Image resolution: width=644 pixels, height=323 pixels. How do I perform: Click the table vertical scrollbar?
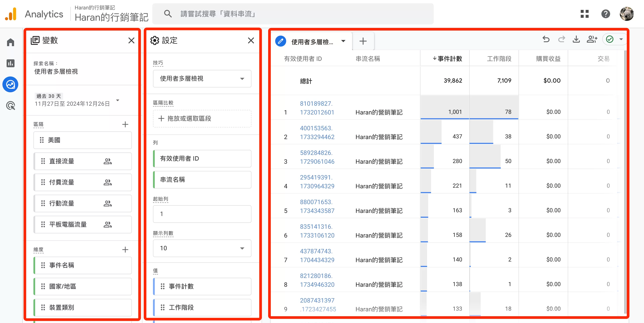pyautogui.click(x=625, y=182)
